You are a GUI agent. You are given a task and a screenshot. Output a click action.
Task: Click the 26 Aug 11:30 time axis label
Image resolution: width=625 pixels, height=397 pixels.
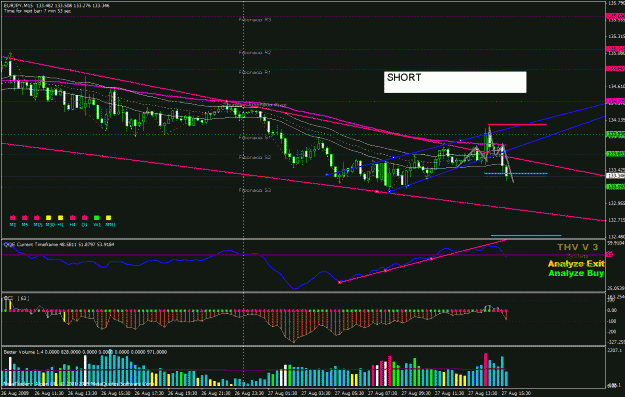pos(49,393)
